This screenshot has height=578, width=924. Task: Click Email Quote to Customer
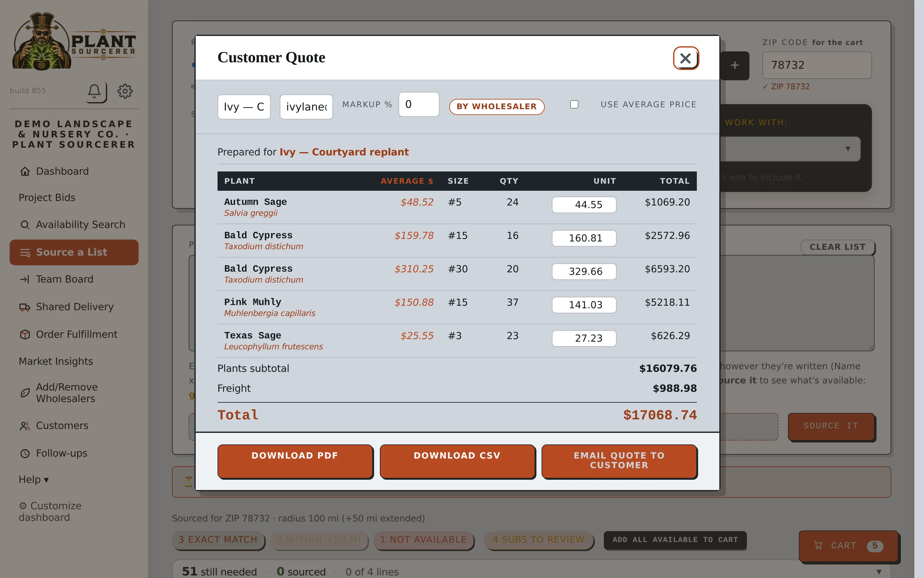619,461
